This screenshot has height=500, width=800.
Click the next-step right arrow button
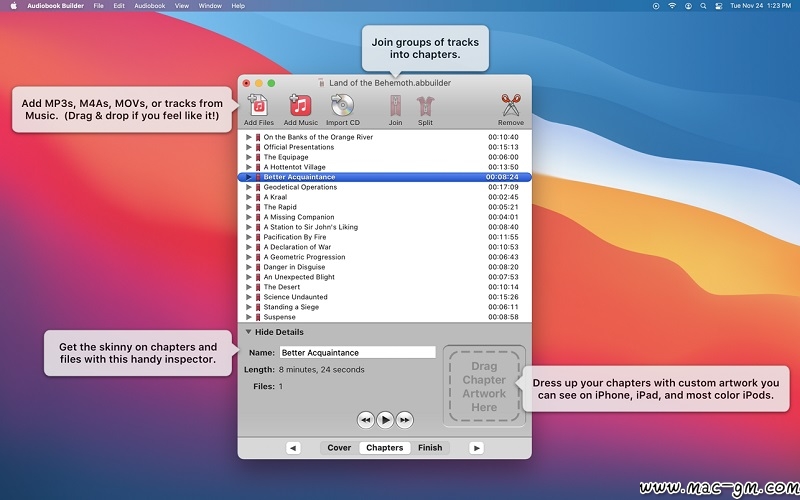(x=477, y=448)
